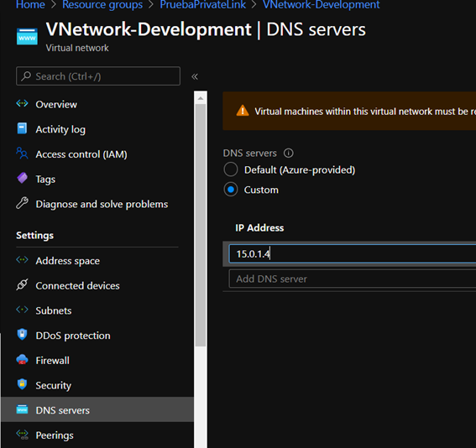
Task: Click the Settings section heading
Action: pos(34,236)
